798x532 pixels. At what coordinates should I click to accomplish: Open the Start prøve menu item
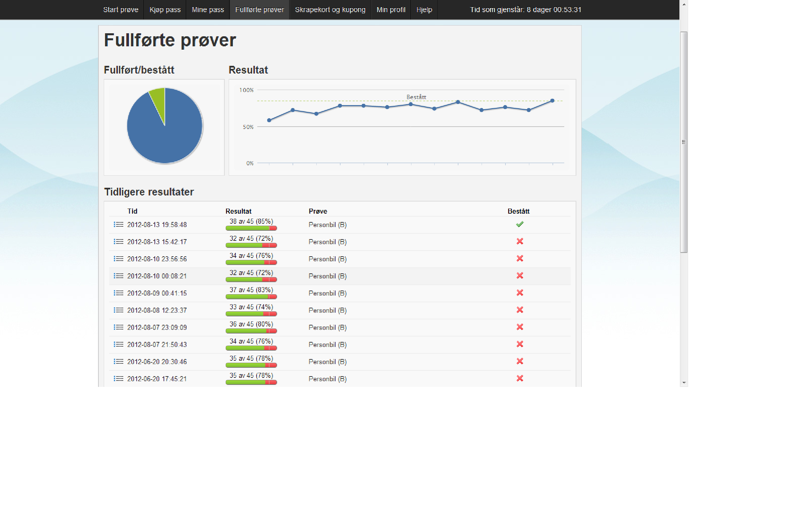pyautogui.click(x=121, y=9)
